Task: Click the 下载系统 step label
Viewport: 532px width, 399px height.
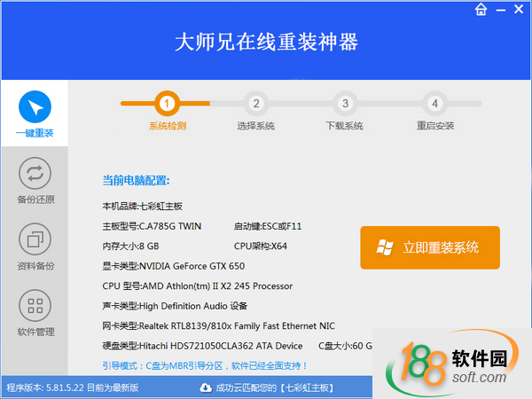Action: 345,126
